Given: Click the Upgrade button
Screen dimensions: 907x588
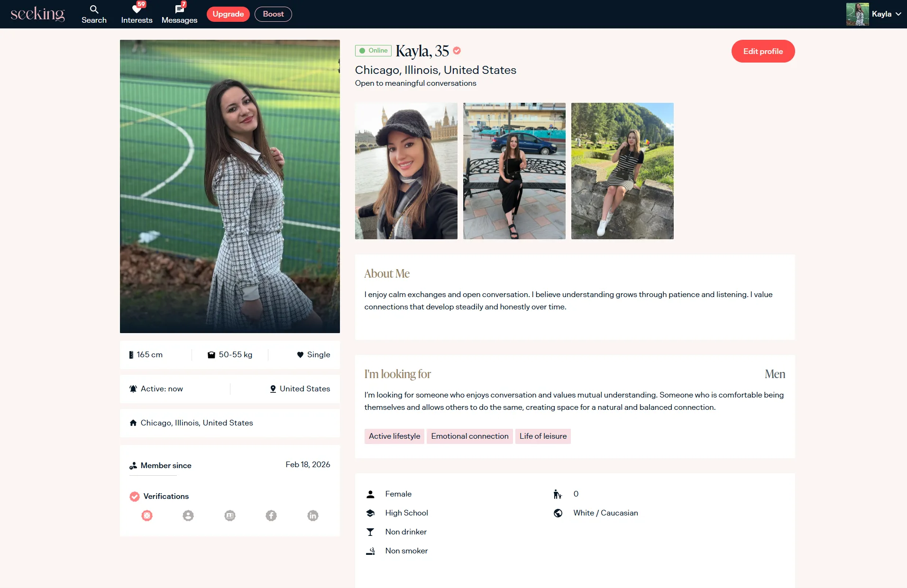Looking at the screenshot, I should 228,14.
